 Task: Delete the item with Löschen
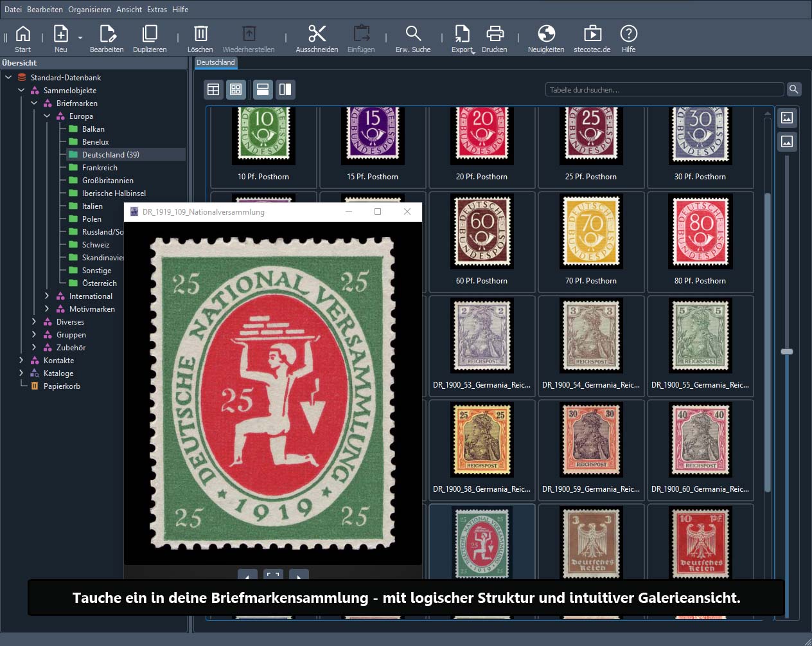(x=200, y=39)
